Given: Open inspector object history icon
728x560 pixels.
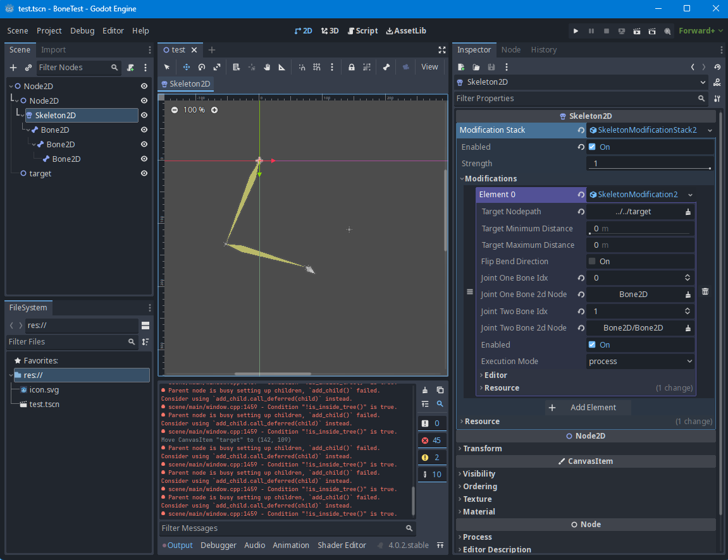Looking at the screenshot, I should (x=717, y=67).
